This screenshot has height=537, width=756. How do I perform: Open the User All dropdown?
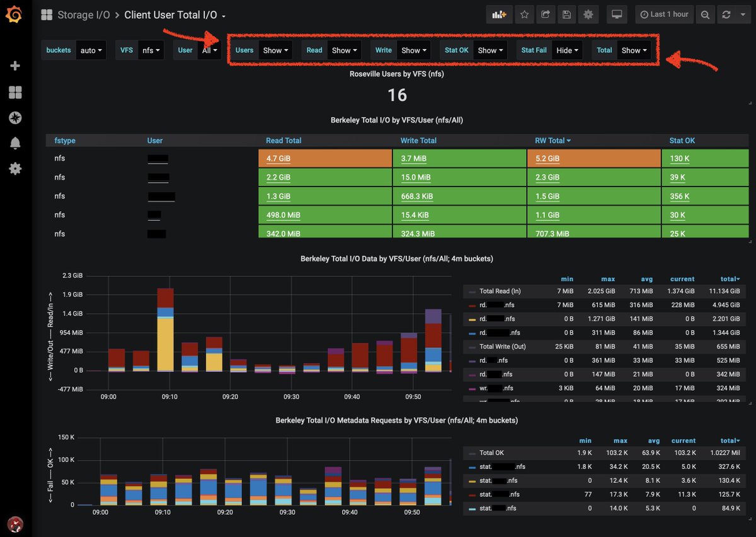click(x=209, y=50)
